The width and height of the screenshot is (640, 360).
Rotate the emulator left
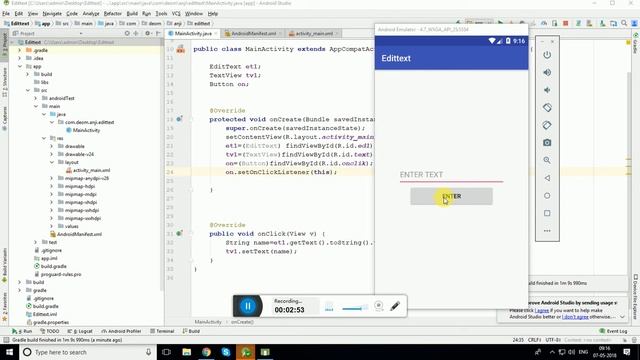pyautogui.click(x=547, y=107)
